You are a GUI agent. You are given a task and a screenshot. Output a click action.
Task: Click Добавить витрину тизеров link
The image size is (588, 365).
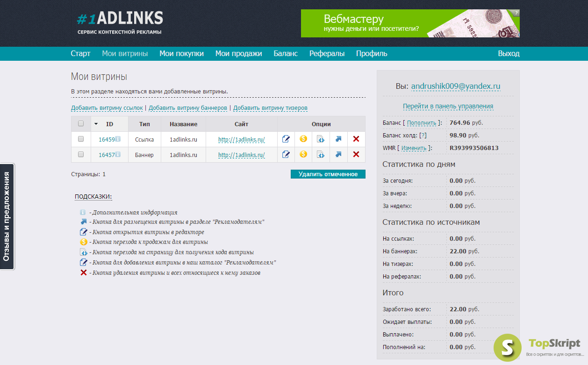(270, 108)
